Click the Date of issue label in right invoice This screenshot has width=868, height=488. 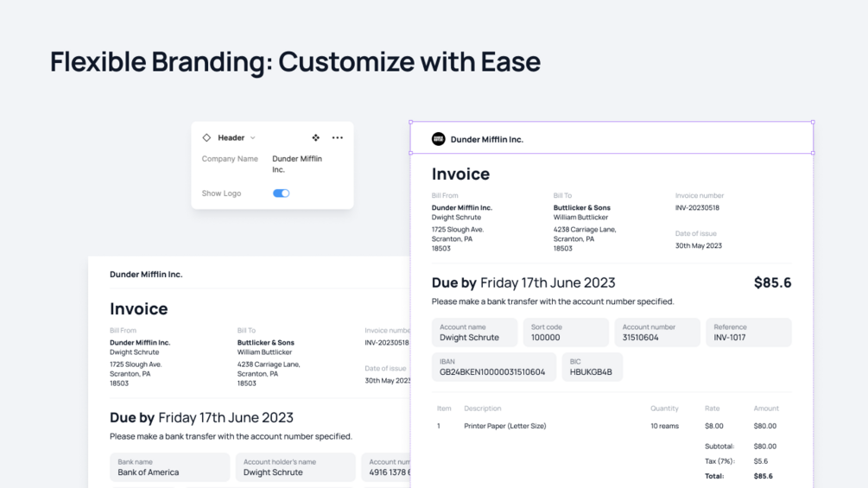click(x=695, y=233)
